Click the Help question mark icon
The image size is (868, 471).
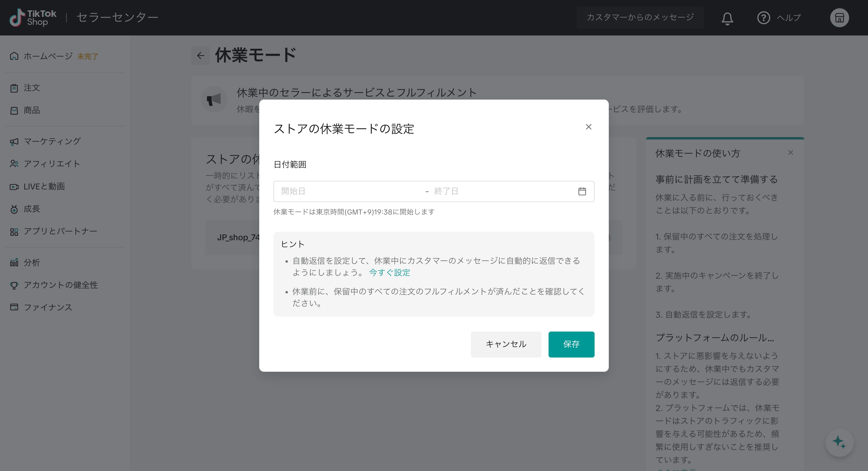tap(763, 17)
